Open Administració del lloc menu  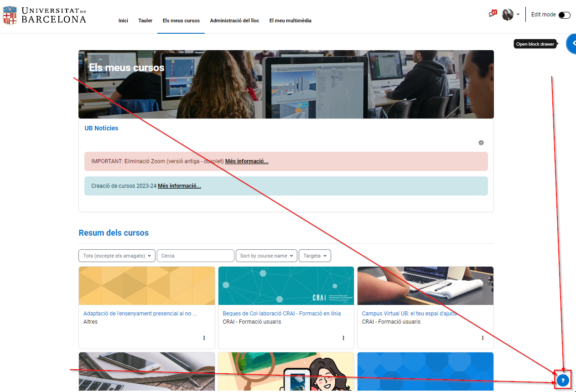234,21
